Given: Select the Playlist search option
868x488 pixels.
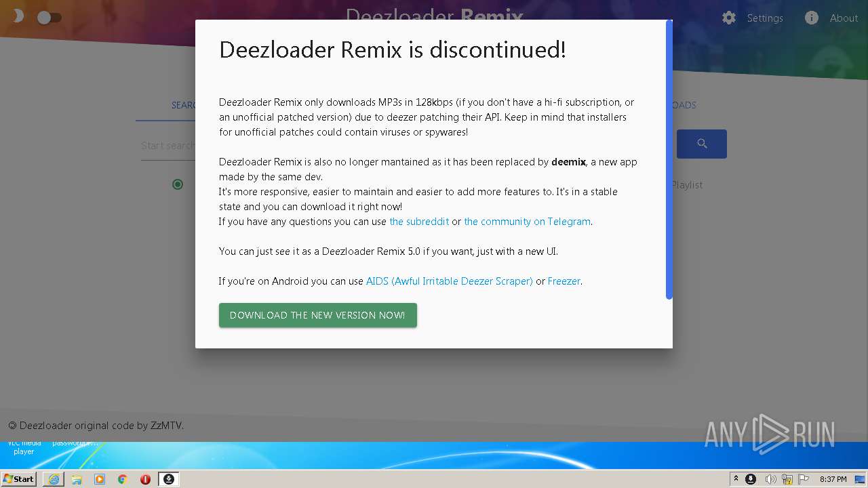Looking at the screenshot, I should pos(686,184).
